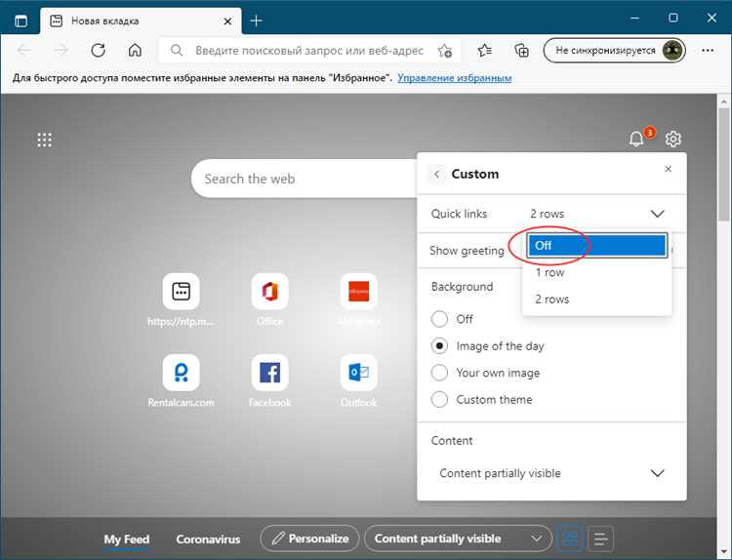The width and height of the screenshot is (732, 560).
Task: Open the Collections icon in toolbar
Action: [521, 51]
